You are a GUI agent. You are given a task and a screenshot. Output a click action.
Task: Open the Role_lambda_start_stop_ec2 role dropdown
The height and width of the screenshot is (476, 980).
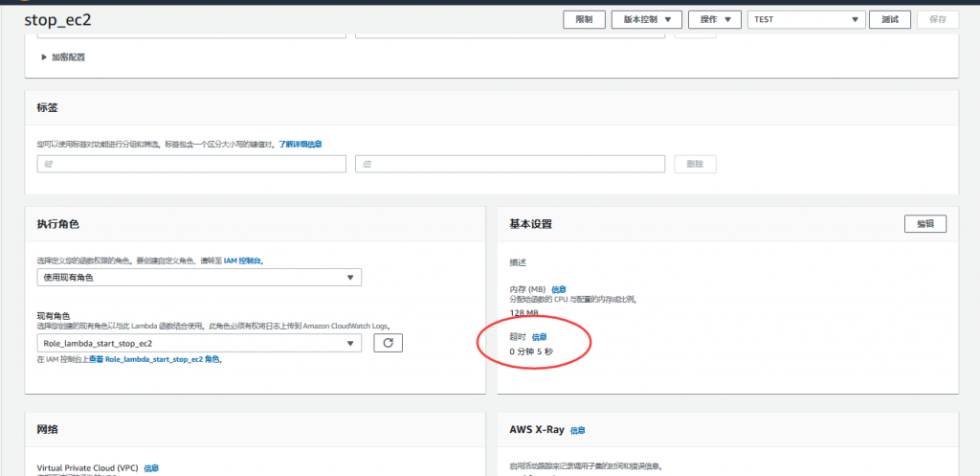pyautogui.click(x=199, y=343)
